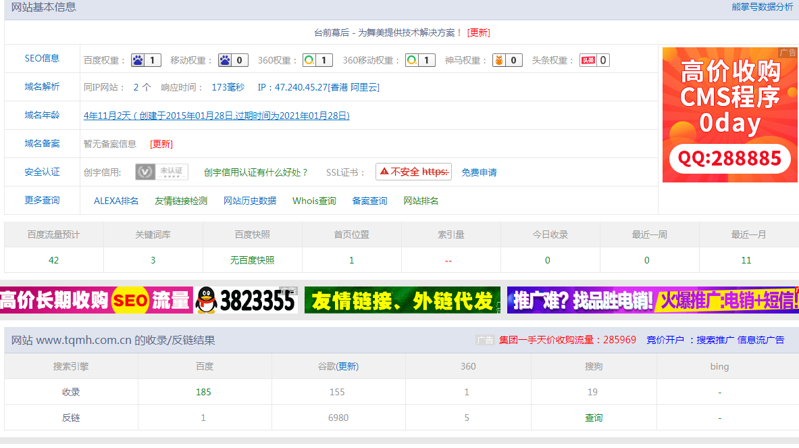
Task: Open the 友情链接、外链代发 banner
Action: pos(402,300)
